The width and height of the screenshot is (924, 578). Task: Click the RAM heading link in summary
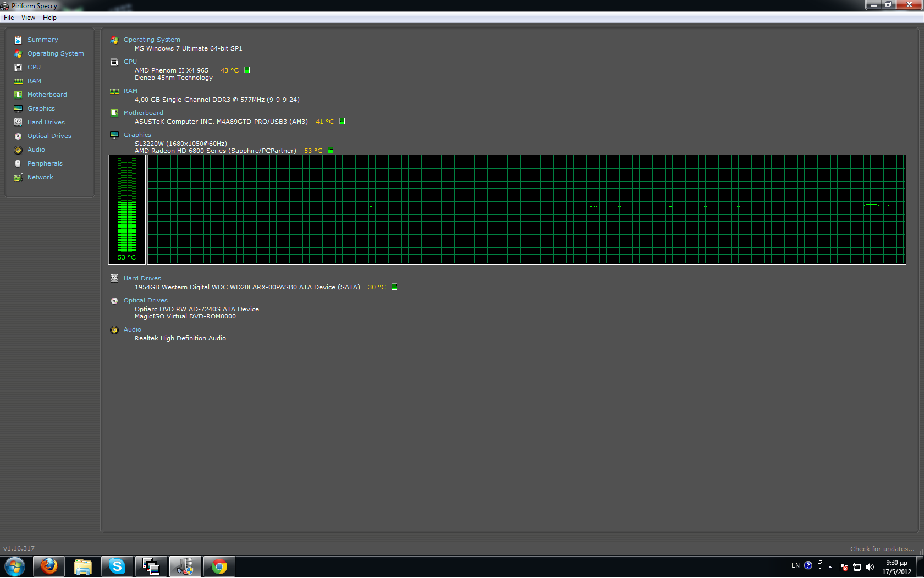click(x=130, y=91)
